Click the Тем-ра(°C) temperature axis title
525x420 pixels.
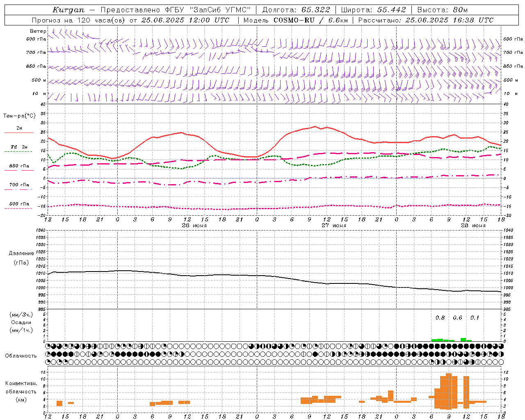(x=19, y=116)
